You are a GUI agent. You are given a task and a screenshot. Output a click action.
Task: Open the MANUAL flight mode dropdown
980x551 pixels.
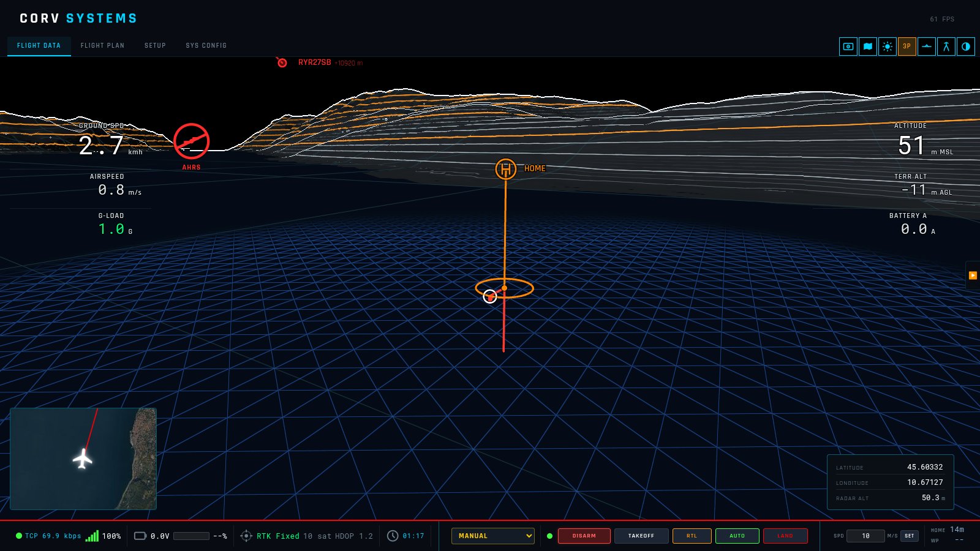point(493,536)
